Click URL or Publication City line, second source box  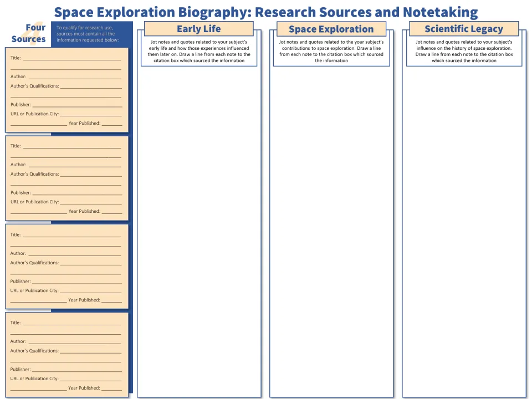point(91,202)
